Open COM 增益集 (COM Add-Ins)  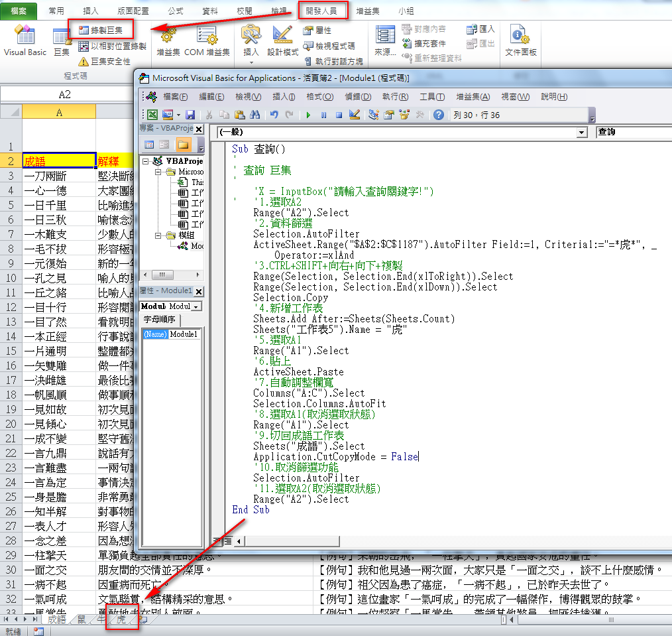tap(207, 42)
